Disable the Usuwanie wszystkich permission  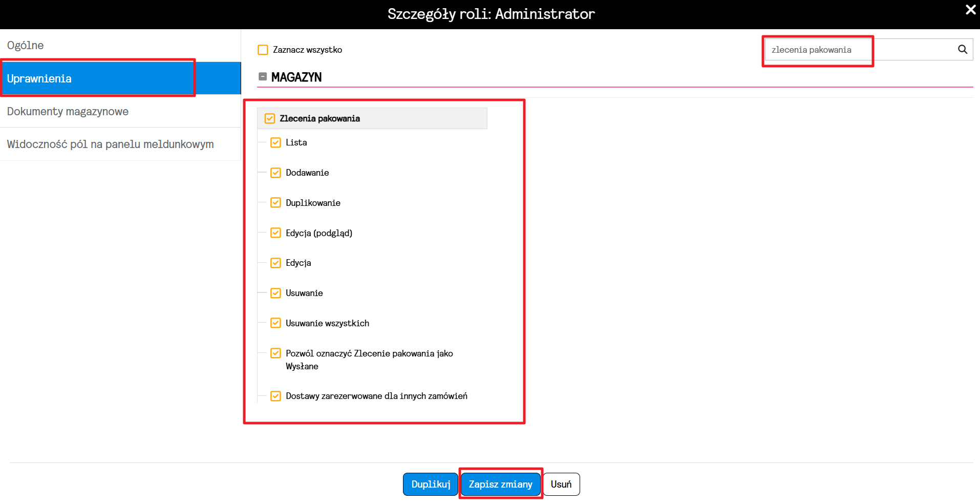275,323
